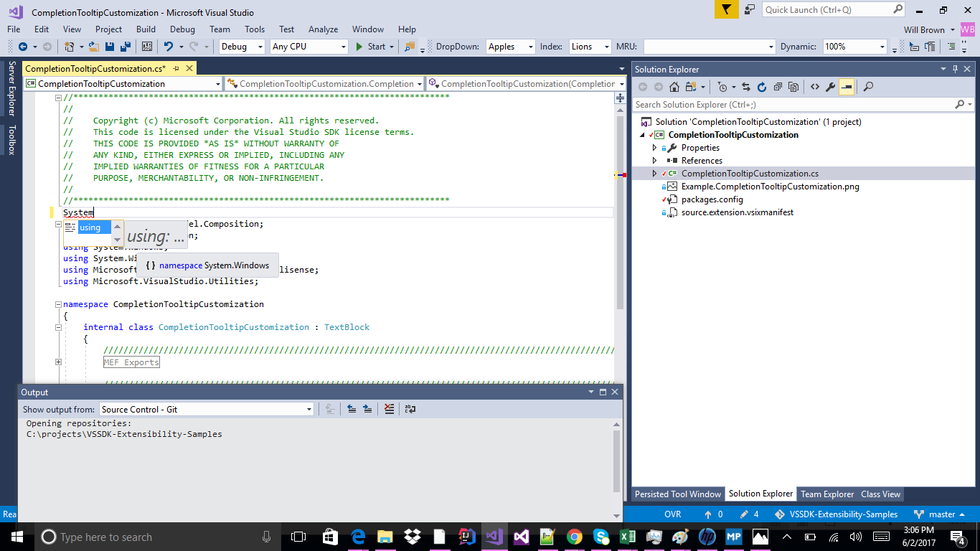The width and height of the screenshot is (980, 551).
Task: Click the Microsoft Edge taskbar icon
Action: coord(358,537)
